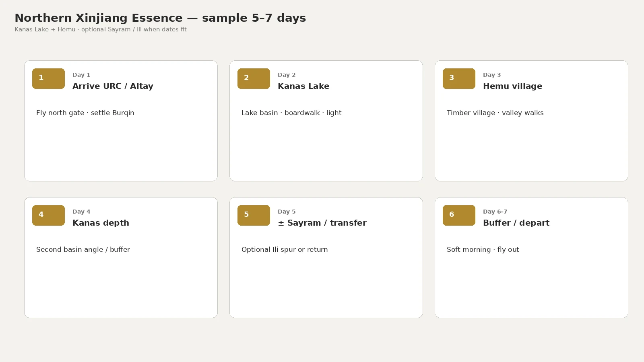Click 'Timber village · valley walks' text
Screen dimensions: 644x362
pos(495,113)
